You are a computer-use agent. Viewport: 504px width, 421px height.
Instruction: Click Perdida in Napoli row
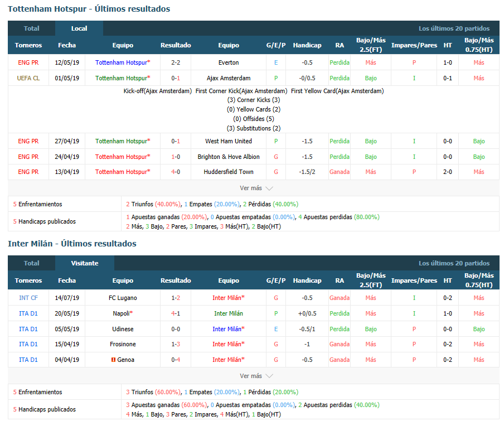pyautogui.click(x=340, y=313)
